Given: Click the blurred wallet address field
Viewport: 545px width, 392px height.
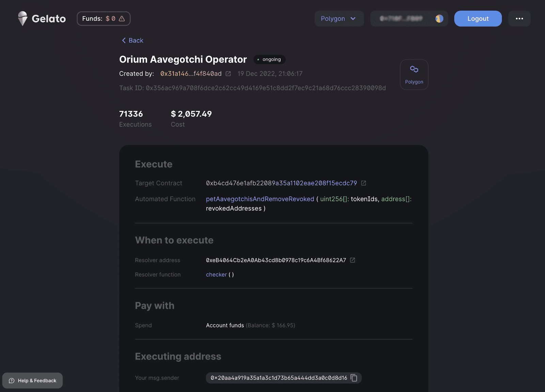Looking at the screenshot, I should (409, 19).
